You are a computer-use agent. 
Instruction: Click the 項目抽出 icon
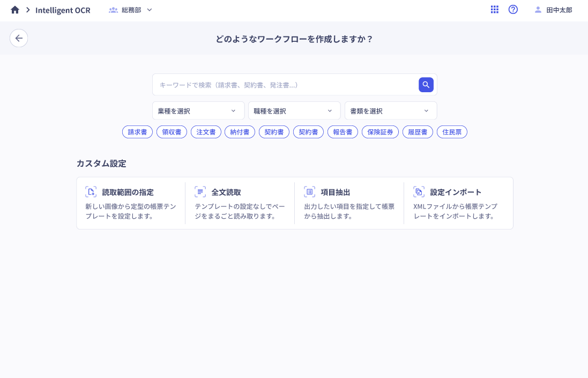309,192
